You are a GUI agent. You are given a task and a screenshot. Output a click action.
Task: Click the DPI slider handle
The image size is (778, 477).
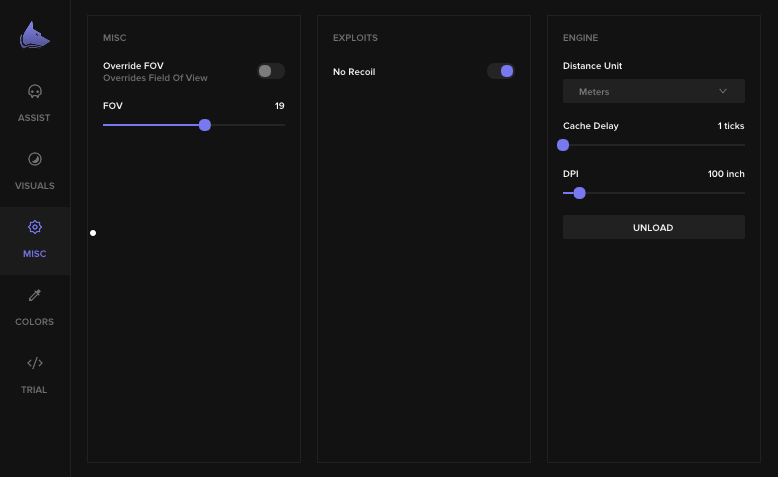pos(580,193)
